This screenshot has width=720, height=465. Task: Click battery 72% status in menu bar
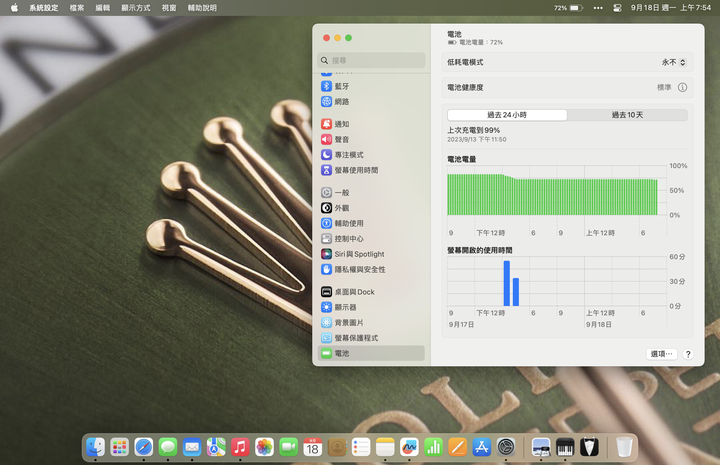click(x=568, y=8)
